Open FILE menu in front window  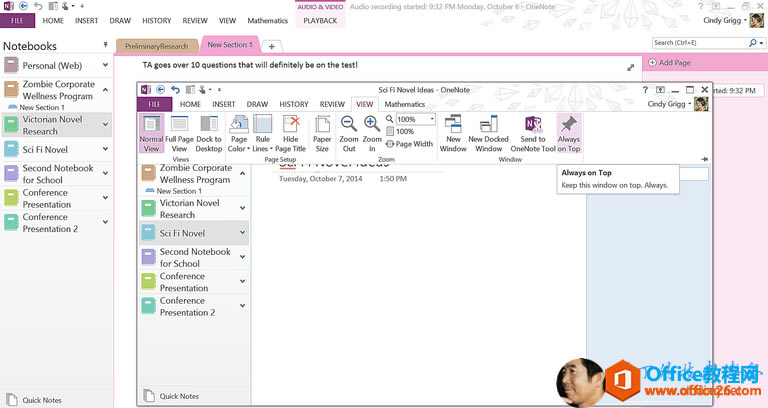154,104
